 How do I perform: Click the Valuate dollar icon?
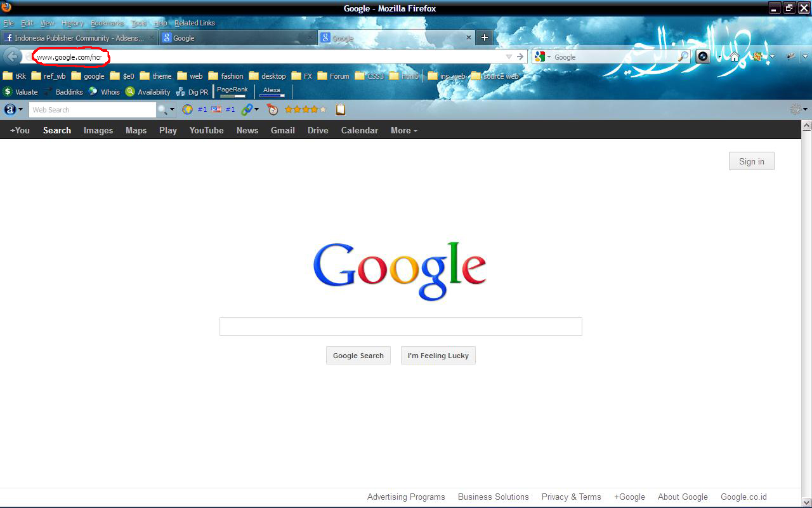click(8, 91)
